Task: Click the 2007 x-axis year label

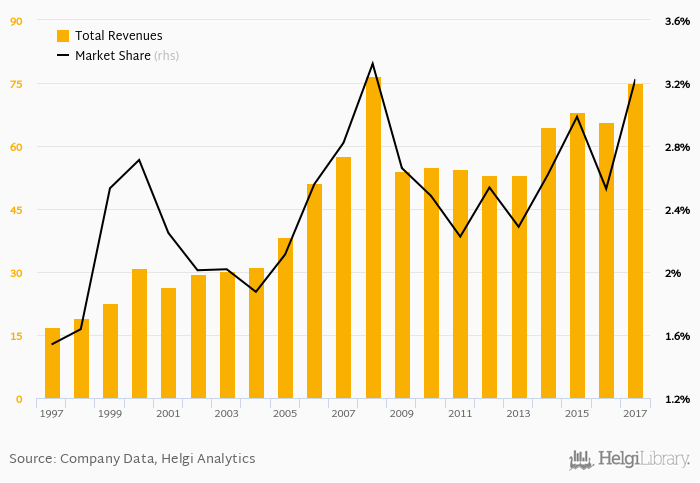Action: point(343,413)
